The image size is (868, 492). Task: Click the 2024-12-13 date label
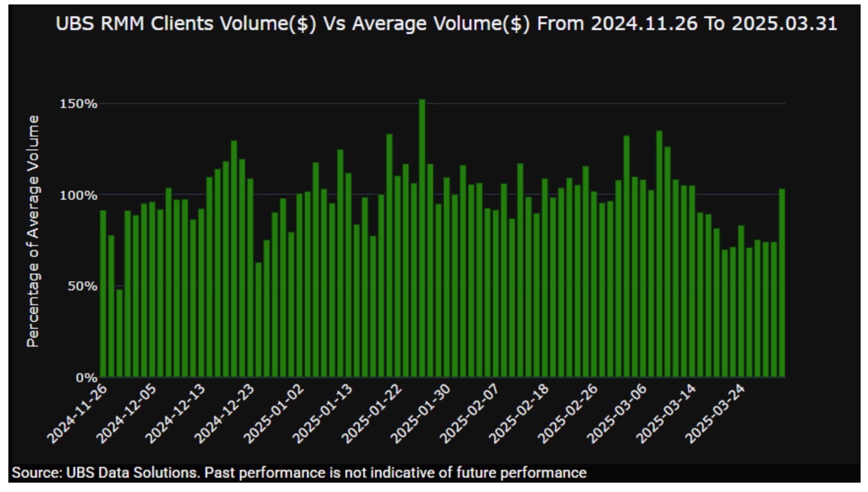pos(175,414)
